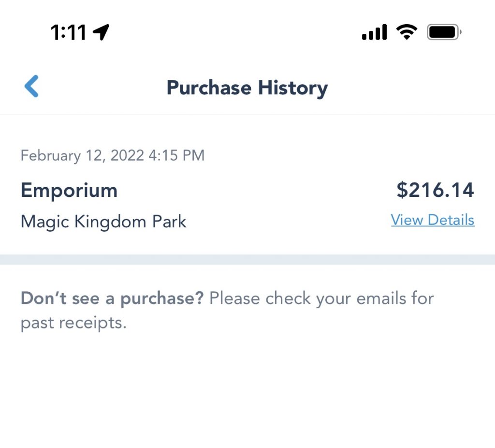
Task: Tap the word Details in the link
Action: [x=451, y=220]
